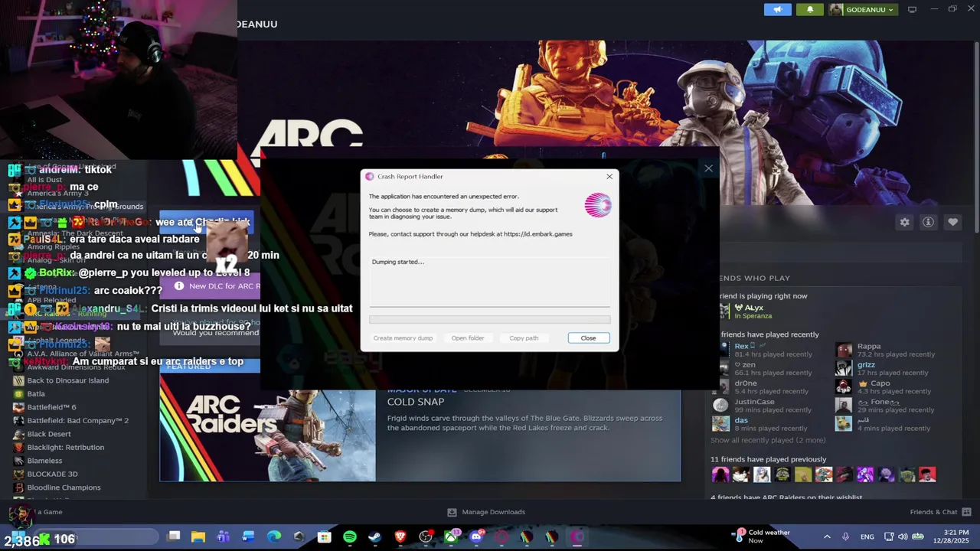Click microphone icon in system tray
This screenshot has width=980, height=551.
[x=845, y=537]
